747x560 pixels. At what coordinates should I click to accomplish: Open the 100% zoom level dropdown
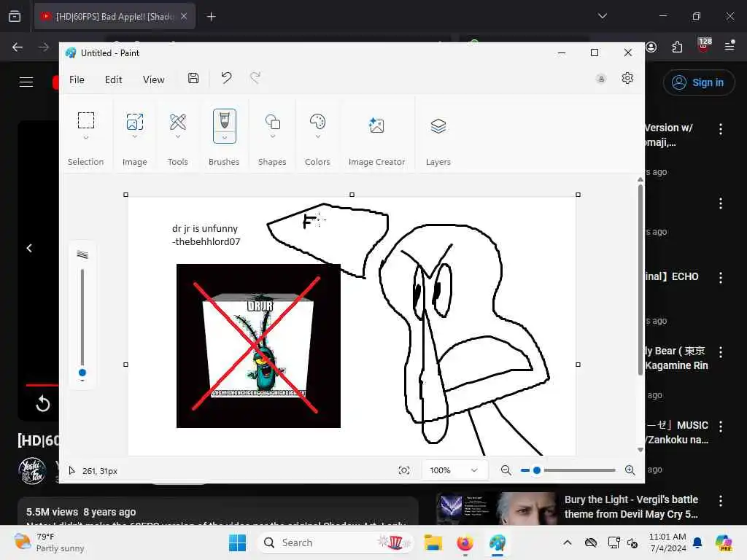click(454, 470)
